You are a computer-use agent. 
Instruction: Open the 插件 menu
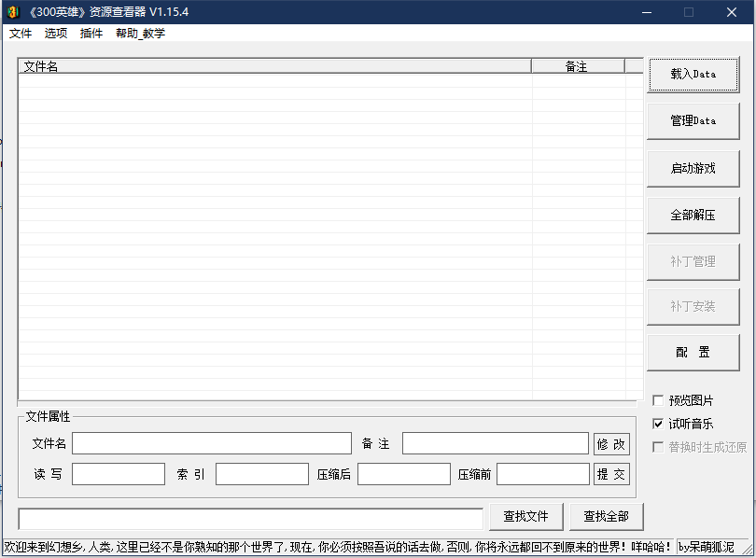click(x=91, y=34)
